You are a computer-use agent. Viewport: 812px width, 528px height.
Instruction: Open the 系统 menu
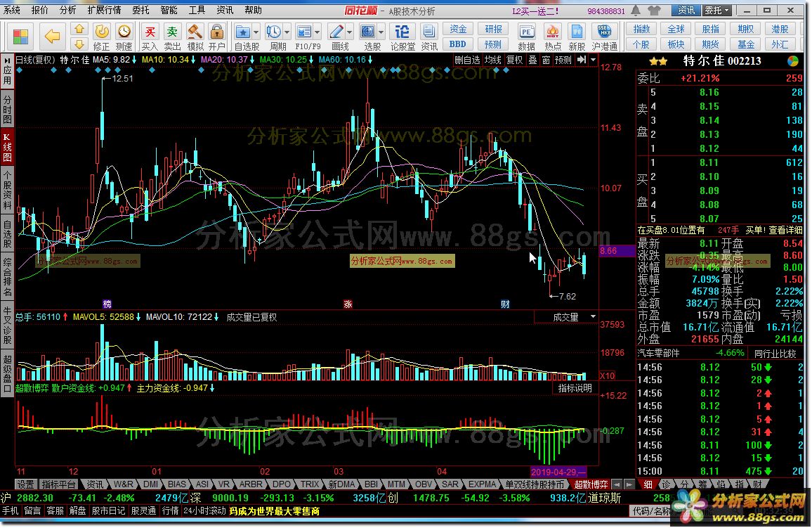[11, 11]
